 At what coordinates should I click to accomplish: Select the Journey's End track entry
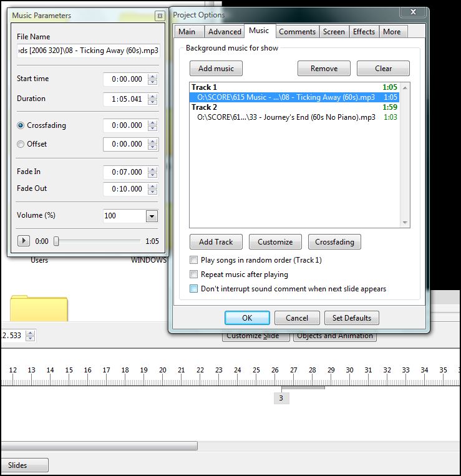pos(286,117)
